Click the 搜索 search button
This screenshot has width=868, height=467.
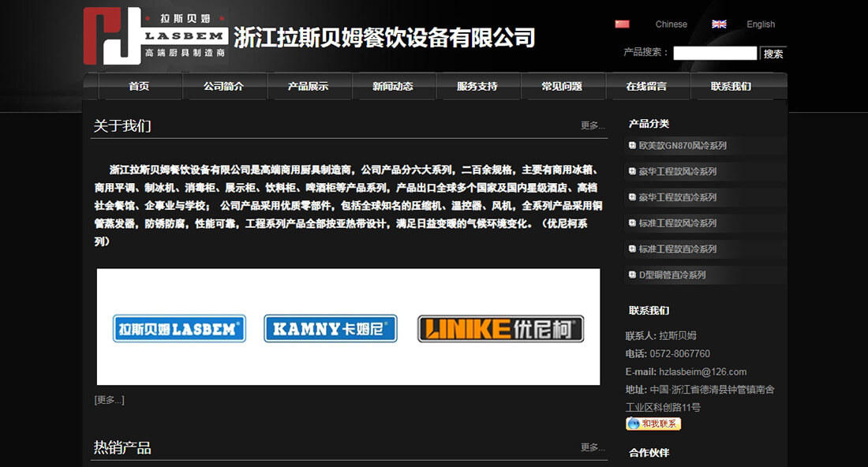coord(772,53)
